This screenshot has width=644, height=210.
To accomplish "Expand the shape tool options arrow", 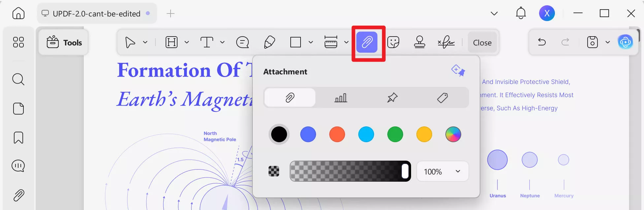I will (311, 42).
